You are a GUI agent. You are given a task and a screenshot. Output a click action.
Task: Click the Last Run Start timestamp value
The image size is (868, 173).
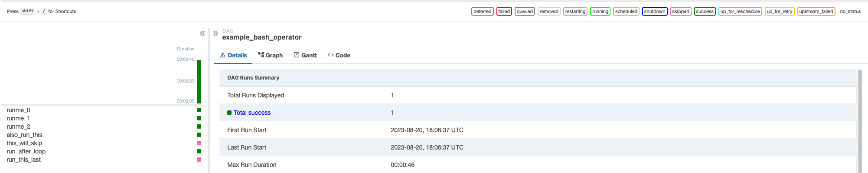427,147
